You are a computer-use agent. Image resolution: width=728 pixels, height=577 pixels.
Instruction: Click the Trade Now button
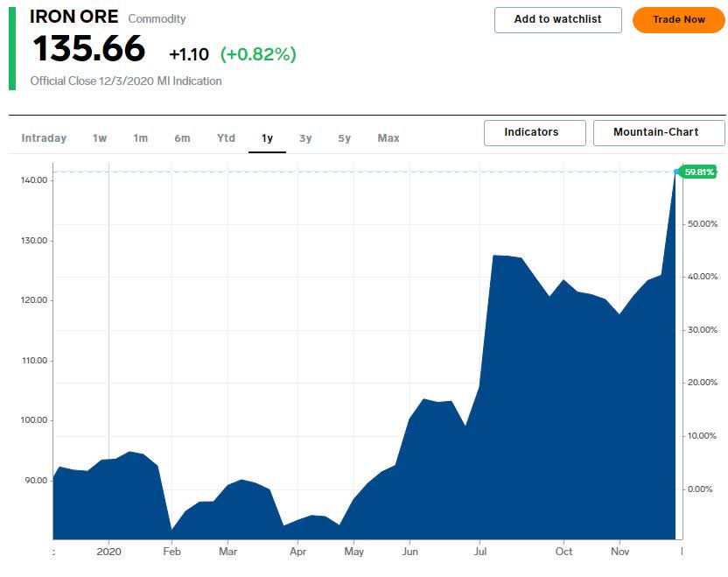[x=678, y=19]
